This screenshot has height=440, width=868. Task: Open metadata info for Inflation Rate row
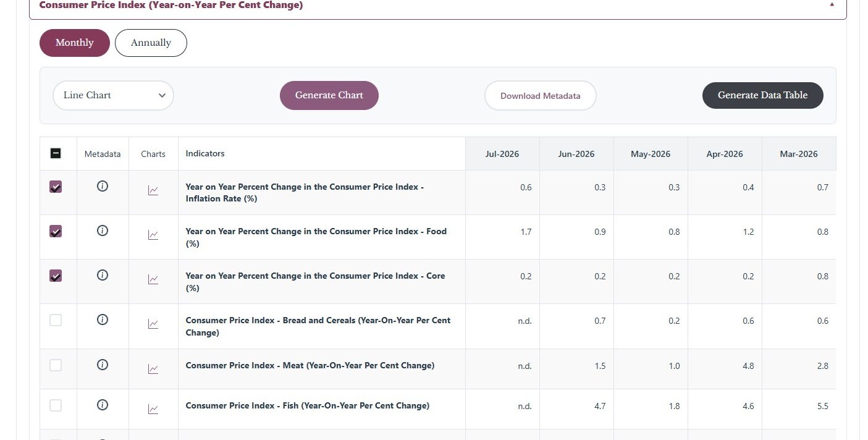click(x=103, y=186)
